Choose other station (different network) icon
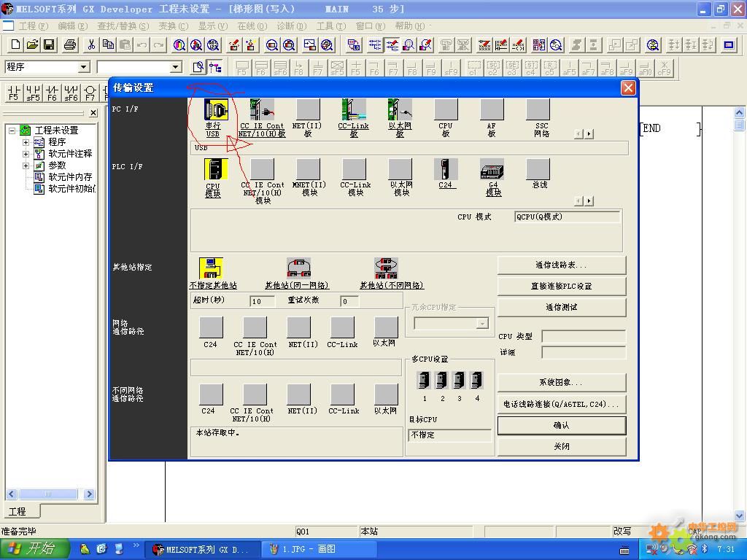 click(386, 268)
